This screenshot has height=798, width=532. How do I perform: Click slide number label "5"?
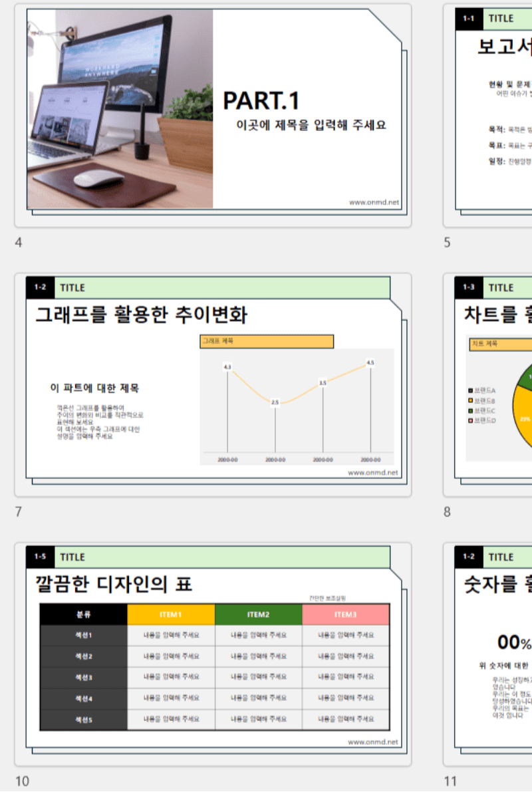(448, 243)
